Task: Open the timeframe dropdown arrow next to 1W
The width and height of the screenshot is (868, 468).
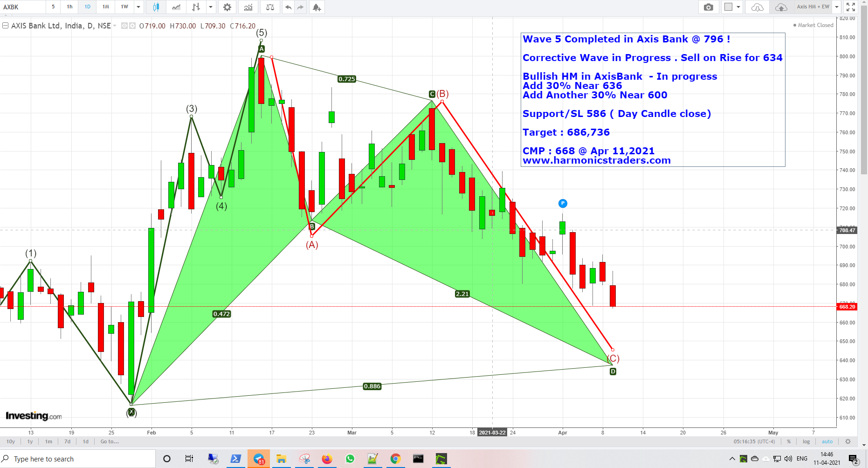Action: pos(138,7)
